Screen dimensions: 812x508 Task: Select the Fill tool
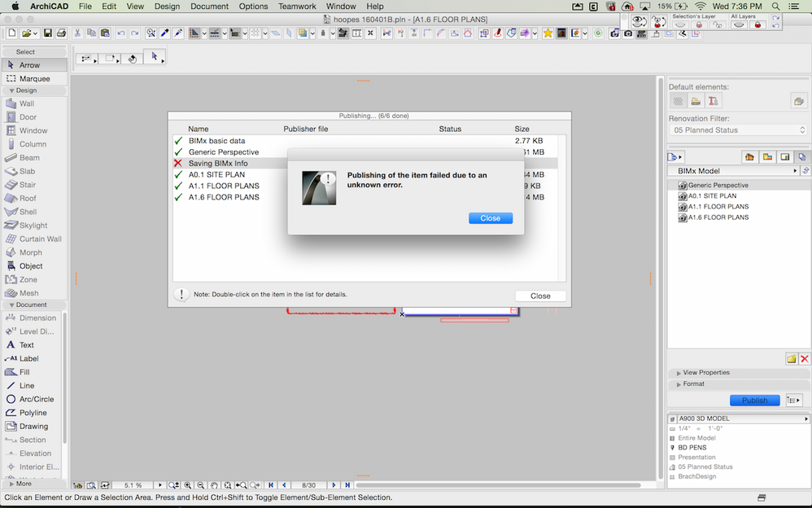(32, 372)
